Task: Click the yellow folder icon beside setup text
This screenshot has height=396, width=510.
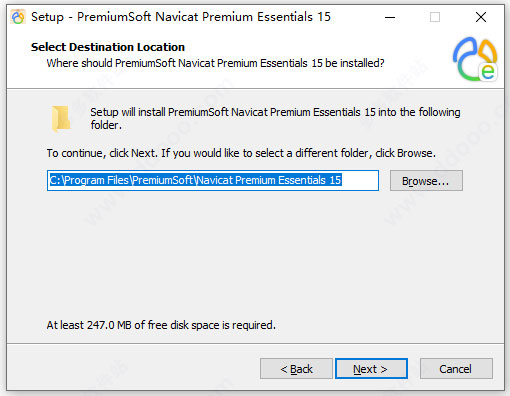Action: coord(61,118)
